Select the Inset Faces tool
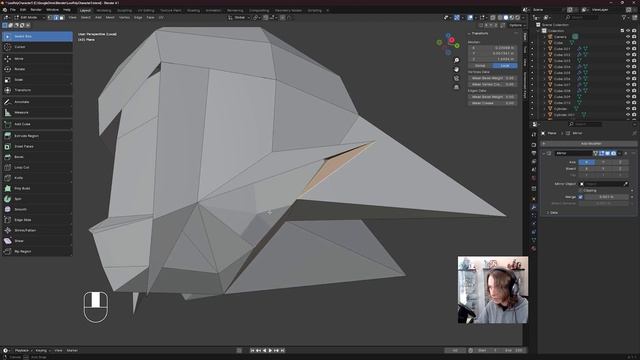640x360 pixels. pyautogui.click(x=37, y=146)
